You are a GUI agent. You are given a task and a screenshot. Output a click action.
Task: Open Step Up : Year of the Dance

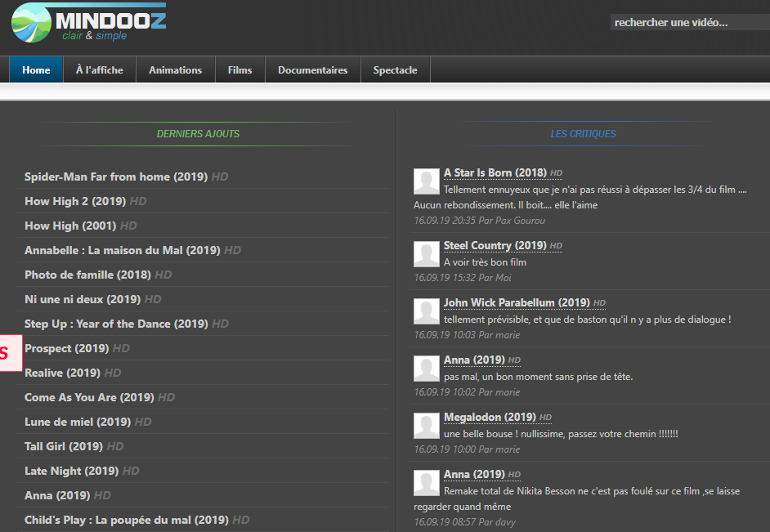pyautogui.click(x=116, y=324)
